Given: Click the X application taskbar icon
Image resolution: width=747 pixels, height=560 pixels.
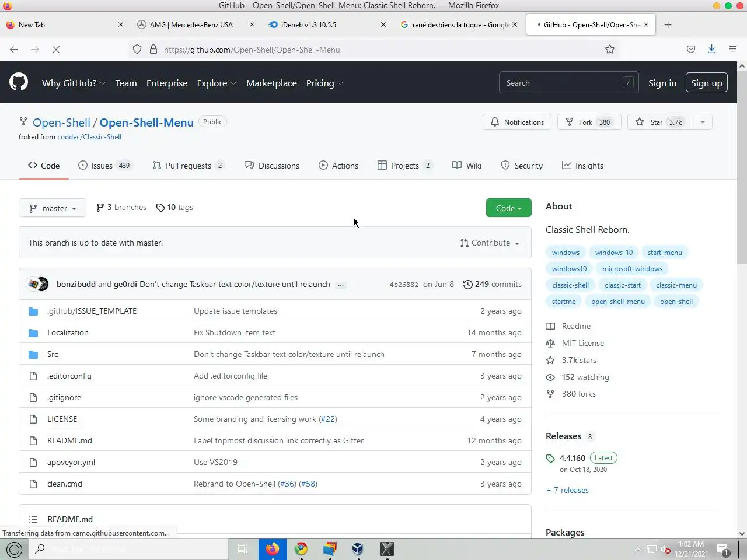Looking at the screenshot, I should pyautogui.click(x=387, y=549).
